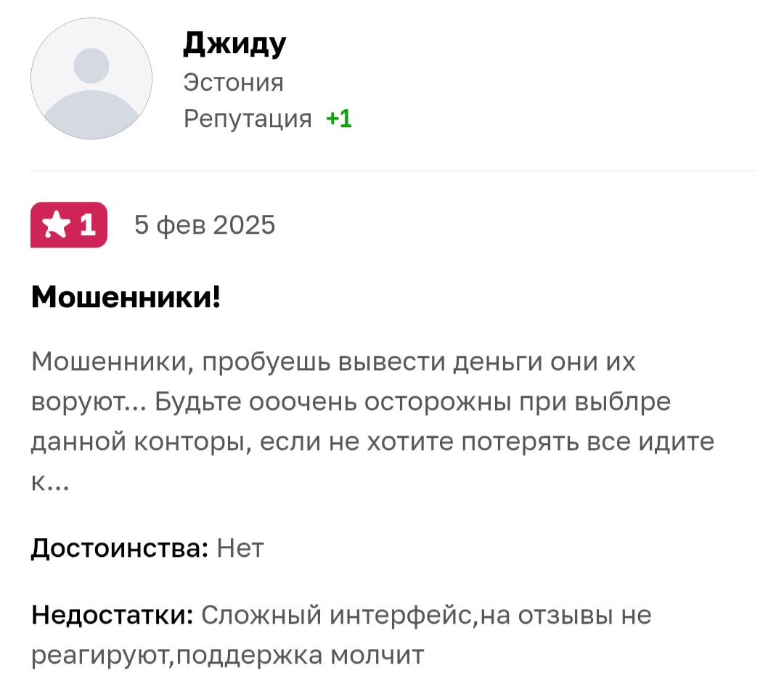This screenshot has height=697, width=784.
Task: Open the gray default profile avatar
Action: [91, 78]
